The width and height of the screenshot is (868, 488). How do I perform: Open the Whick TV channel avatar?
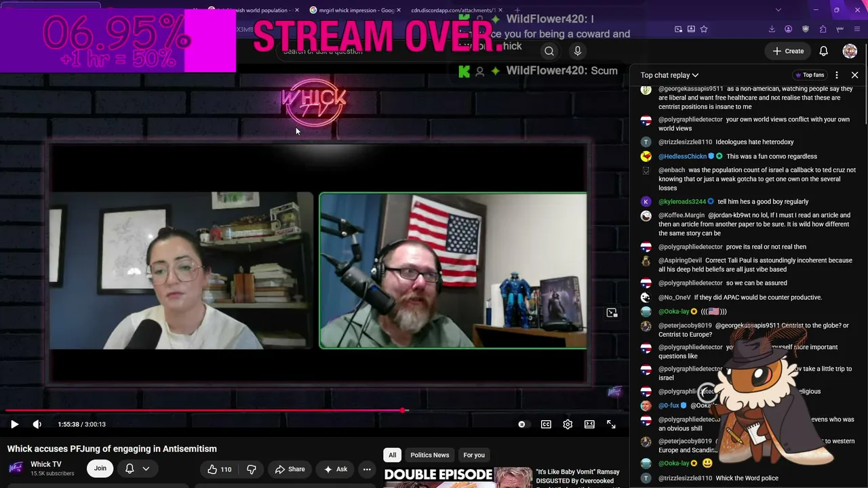(17, 468)
